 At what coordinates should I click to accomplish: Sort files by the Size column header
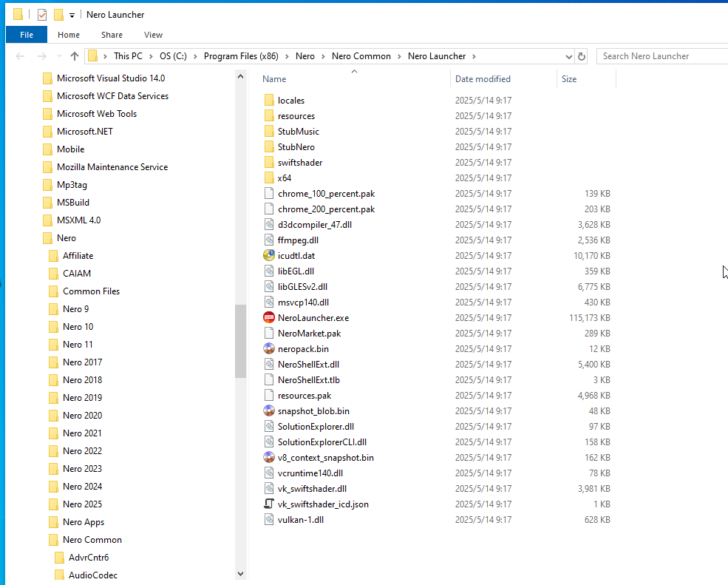(586, 79)
